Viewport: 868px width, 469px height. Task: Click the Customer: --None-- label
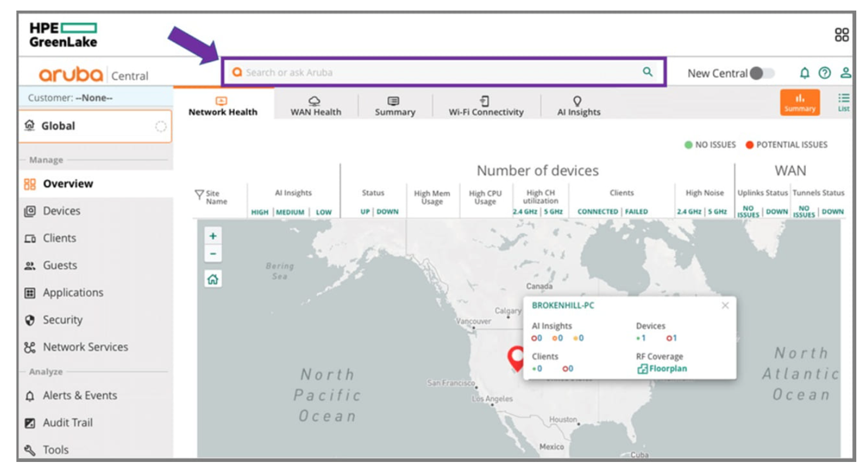70,98
